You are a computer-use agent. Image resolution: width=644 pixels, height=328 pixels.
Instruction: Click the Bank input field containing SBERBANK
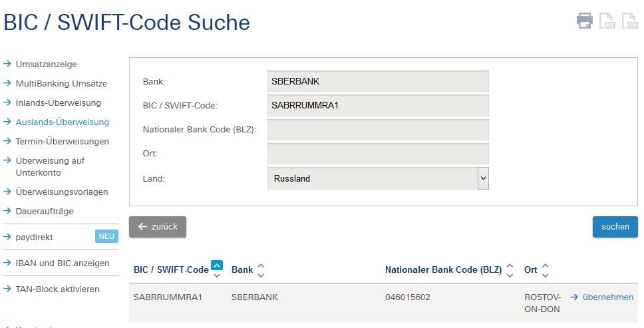(x=378, y=81)
